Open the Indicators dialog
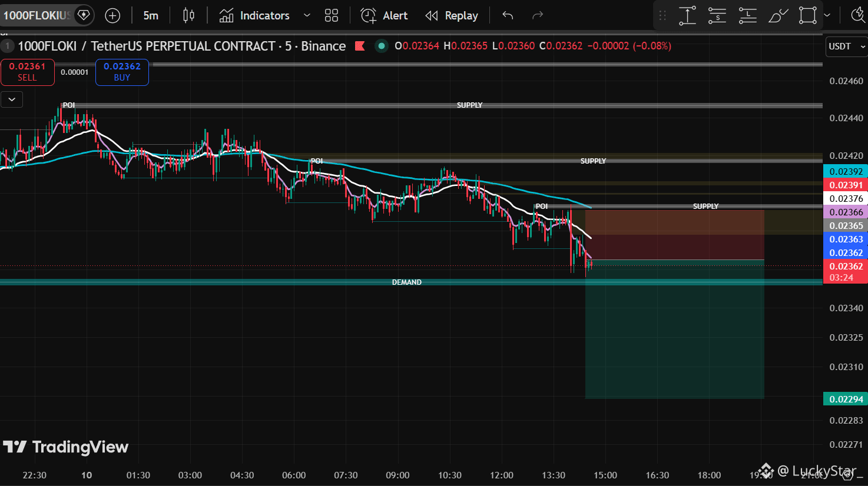The image size is (868, 486). click(254, 16)
